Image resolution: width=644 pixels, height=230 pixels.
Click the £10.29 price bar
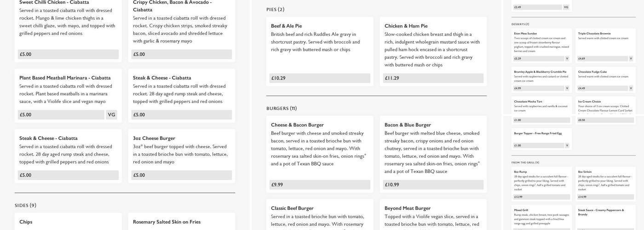tap(320, 78)
